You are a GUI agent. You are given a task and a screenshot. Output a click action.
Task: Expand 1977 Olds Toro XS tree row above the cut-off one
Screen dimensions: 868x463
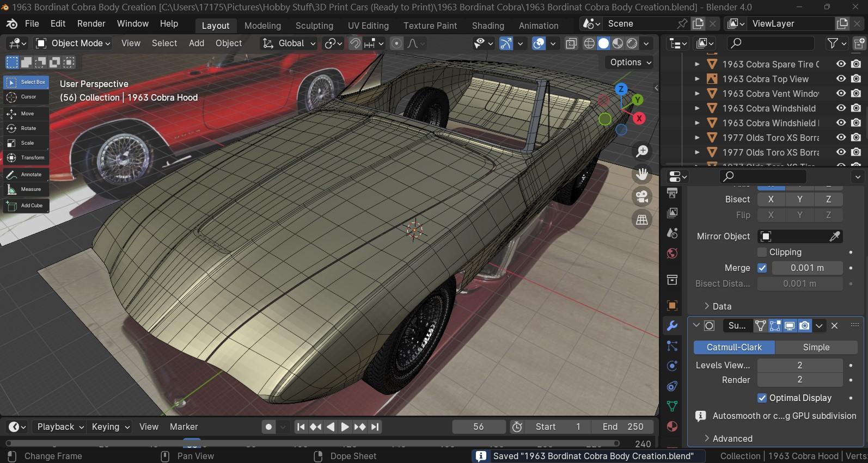pos(697,152)
